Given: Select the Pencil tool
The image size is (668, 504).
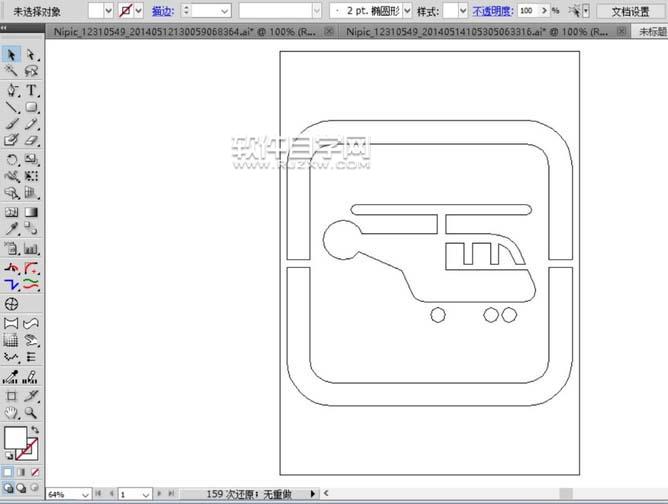Looking at the screenshot, I should [x=31, y=124].
